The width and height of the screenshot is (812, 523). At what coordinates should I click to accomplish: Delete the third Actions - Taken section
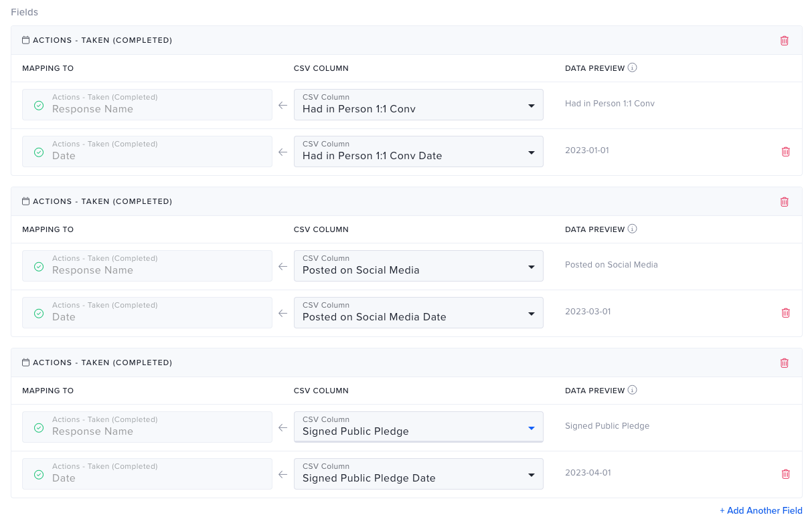(785, 363)
